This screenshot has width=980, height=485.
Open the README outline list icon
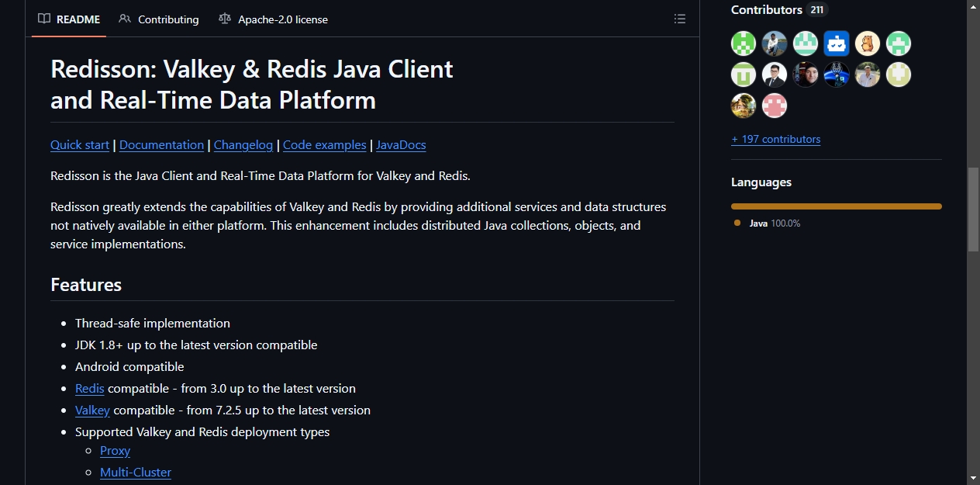point(680,19)
